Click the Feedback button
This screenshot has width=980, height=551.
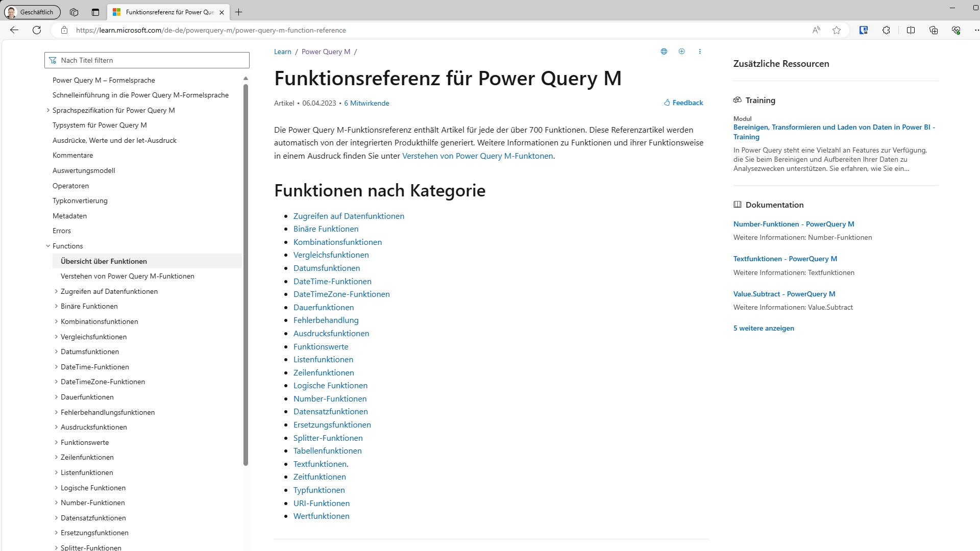683,103
